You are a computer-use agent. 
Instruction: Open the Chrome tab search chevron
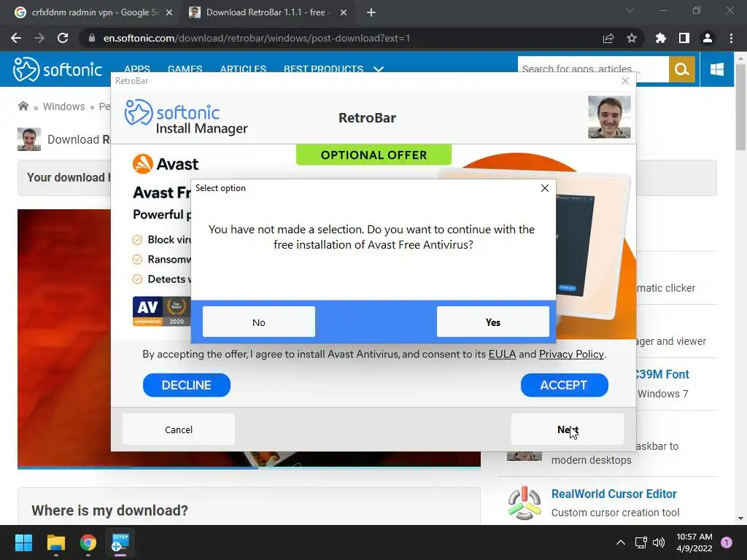630,10
